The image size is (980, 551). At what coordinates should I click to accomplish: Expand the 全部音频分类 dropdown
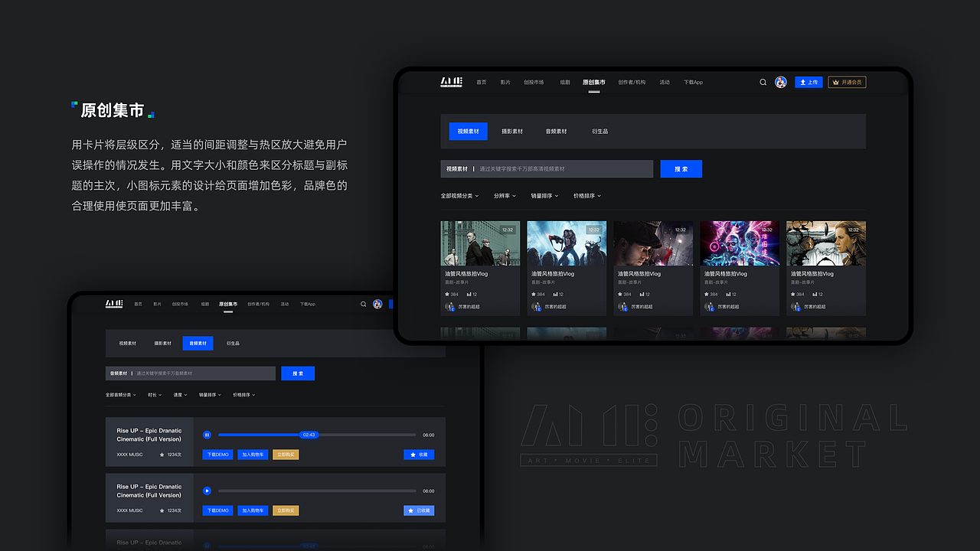click(121, 395)
